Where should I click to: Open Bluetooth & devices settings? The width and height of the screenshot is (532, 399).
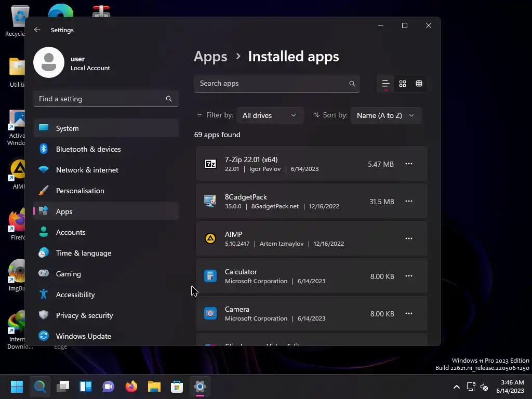106,149
